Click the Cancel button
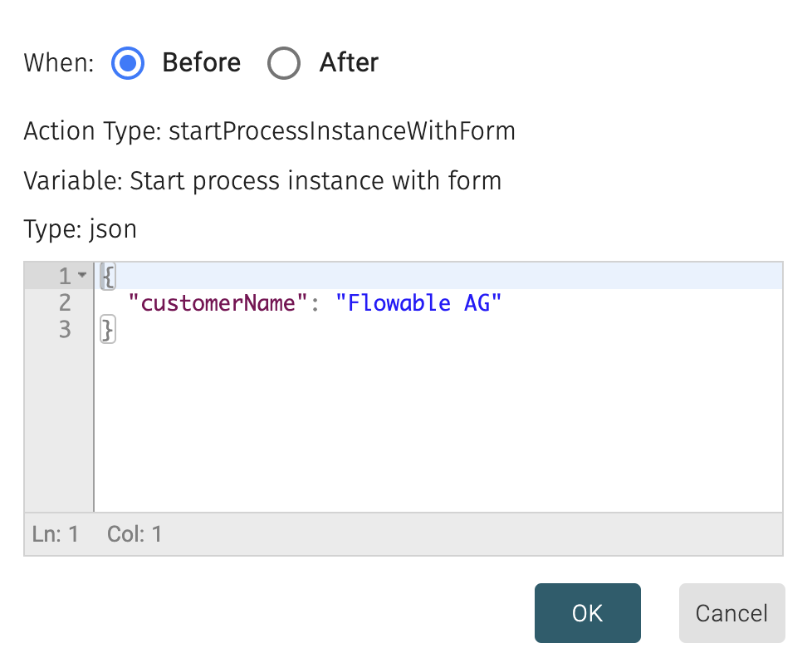This screenshot has width=812, height=653. point(731,613)
